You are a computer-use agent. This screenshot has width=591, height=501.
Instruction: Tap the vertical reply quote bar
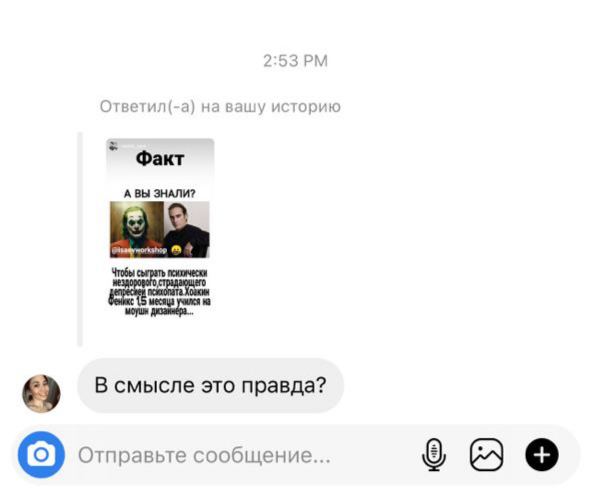(80, 239)
